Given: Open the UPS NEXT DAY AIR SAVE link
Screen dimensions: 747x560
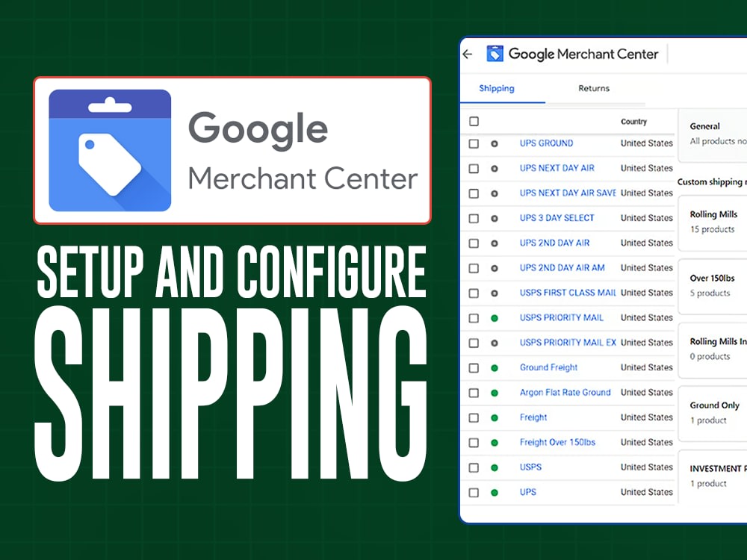Looking at the screenshot, I should coord(568,193).
